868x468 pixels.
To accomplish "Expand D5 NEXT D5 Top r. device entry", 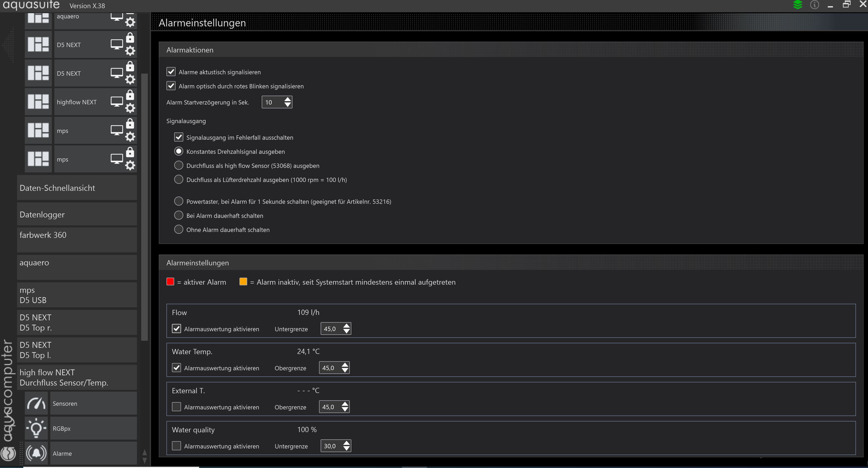I will coord(77,323).
